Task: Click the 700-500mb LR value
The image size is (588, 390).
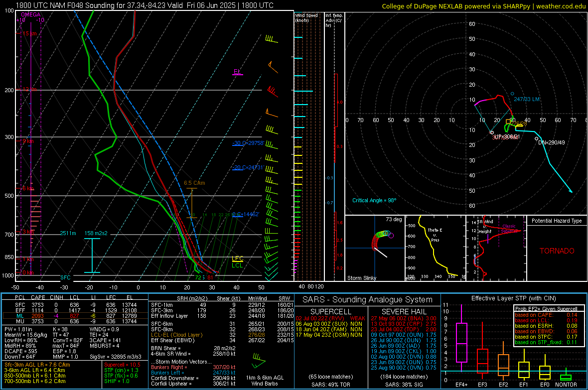Action: point(35,381)
